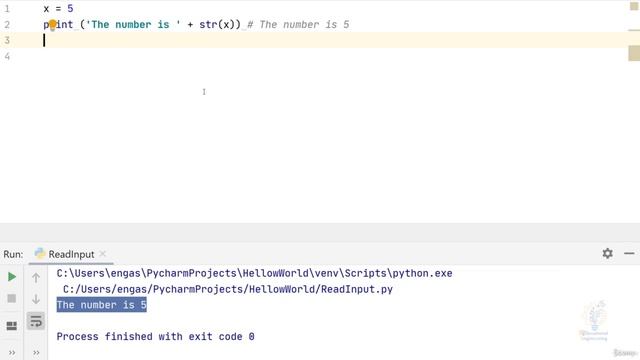
Task: Click the highlighted 'The number is 5' output
Action: click(102, 305)
